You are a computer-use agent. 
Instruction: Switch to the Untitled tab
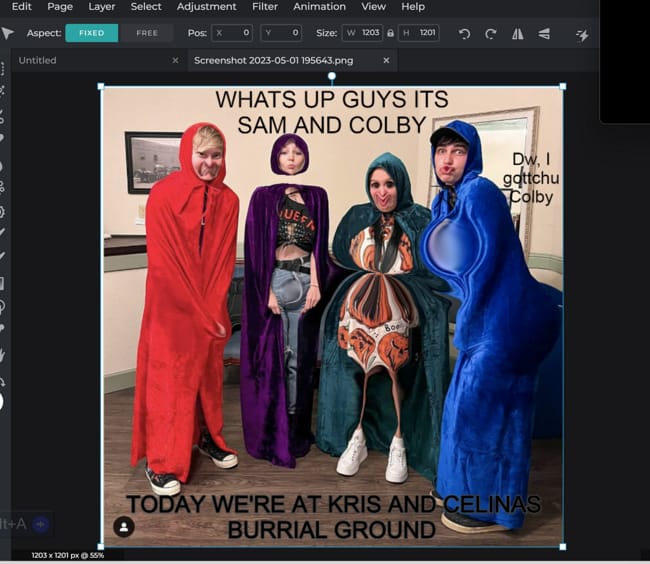pyautogui.click(x=38, y=60)
